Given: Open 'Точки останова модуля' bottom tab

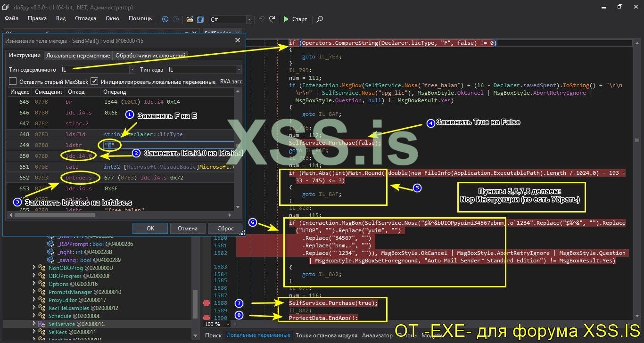Looking at the screenshot, I should coord(326,335).
